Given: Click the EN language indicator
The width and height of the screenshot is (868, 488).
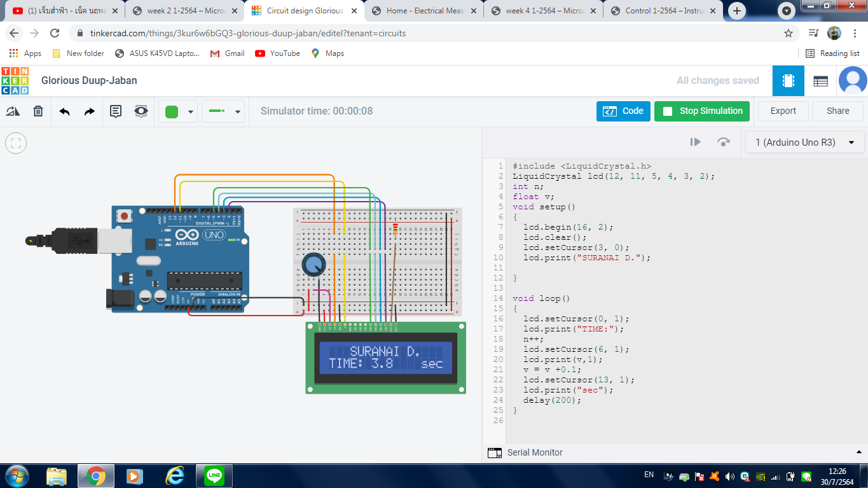Looking at the screenshot, I should tap(649, 475).
